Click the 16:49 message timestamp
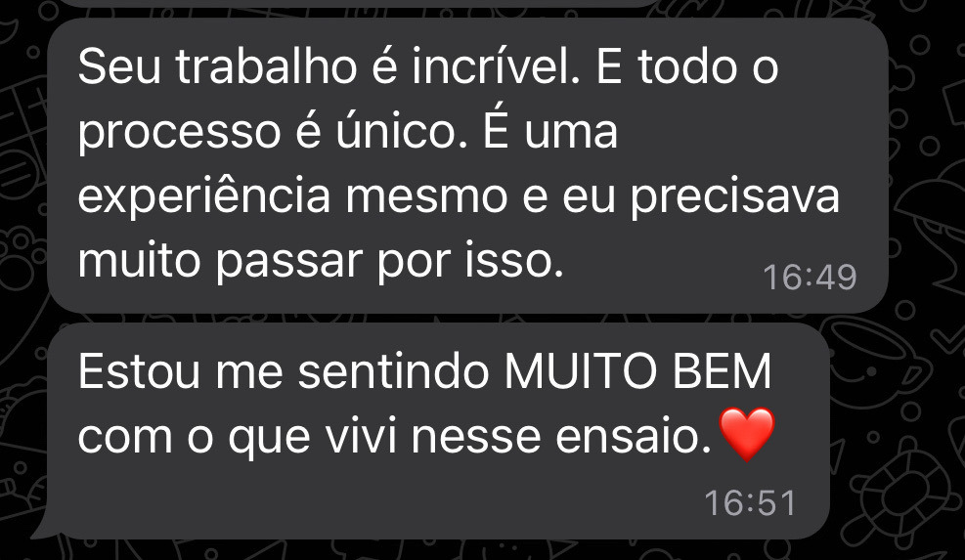 (810, 277)
